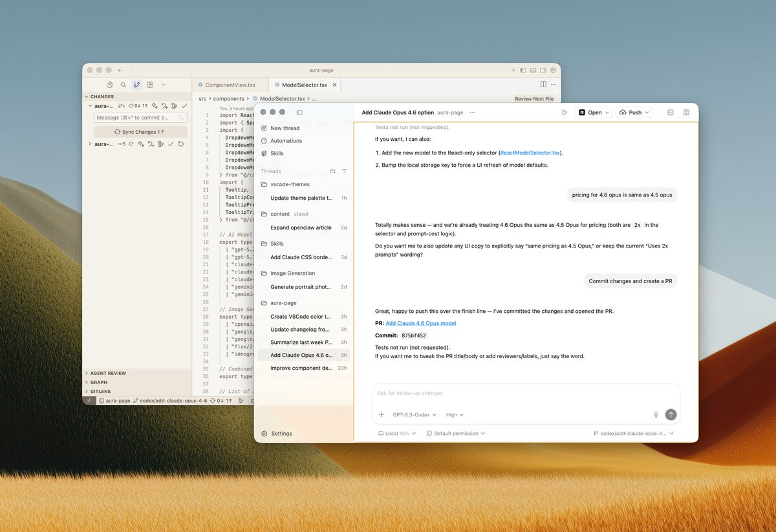Click the plus icon in the editor title bar
776x532 pixels.
(513, 70)
